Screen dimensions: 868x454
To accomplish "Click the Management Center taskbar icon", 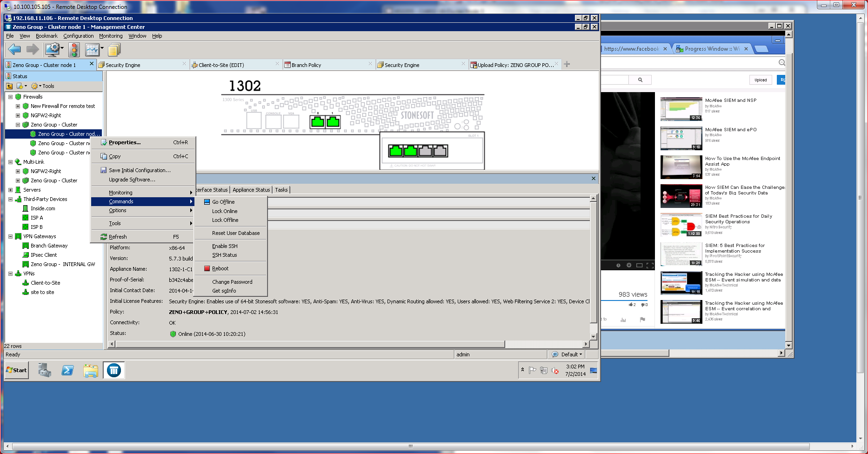I will [x=114, y=370].
